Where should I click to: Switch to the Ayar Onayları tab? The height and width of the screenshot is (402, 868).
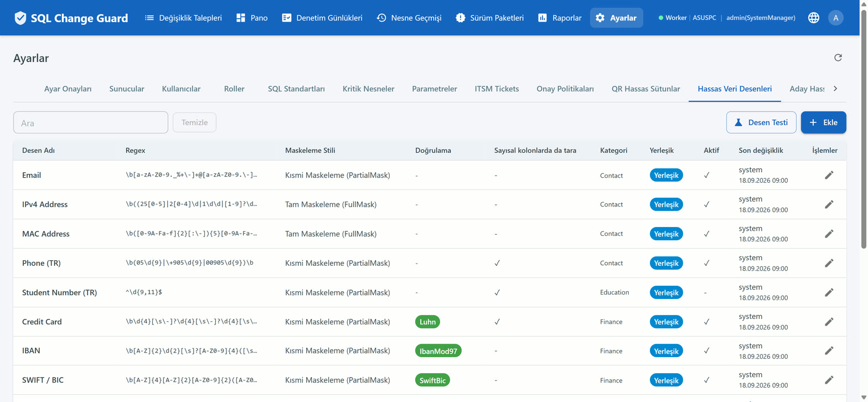pyautogui.click(x=68, y=89)
